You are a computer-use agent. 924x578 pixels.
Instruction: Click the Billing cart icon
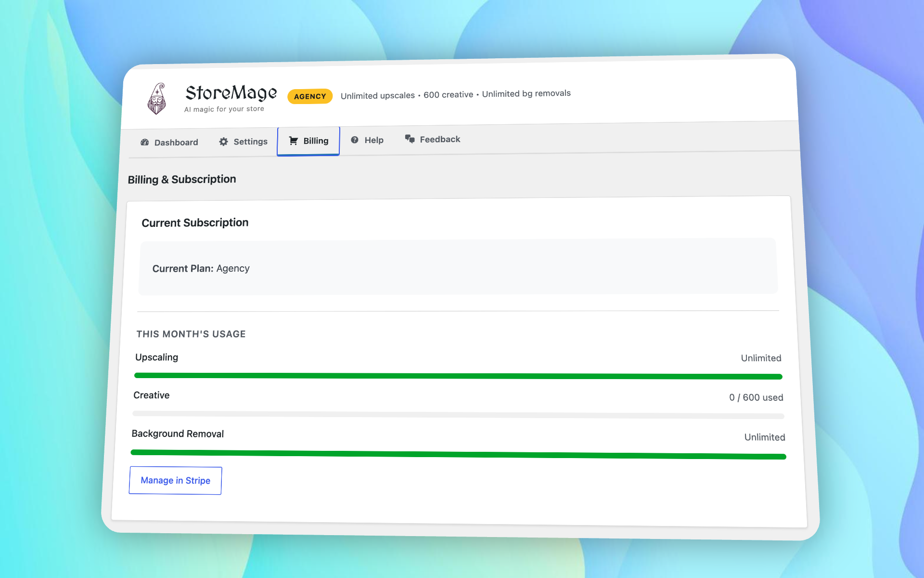tap(294, 141)
